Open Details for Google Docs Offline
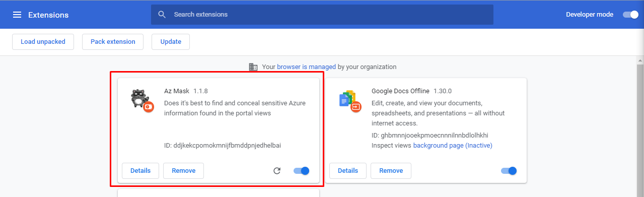644x197 pixels. (348, 171)
